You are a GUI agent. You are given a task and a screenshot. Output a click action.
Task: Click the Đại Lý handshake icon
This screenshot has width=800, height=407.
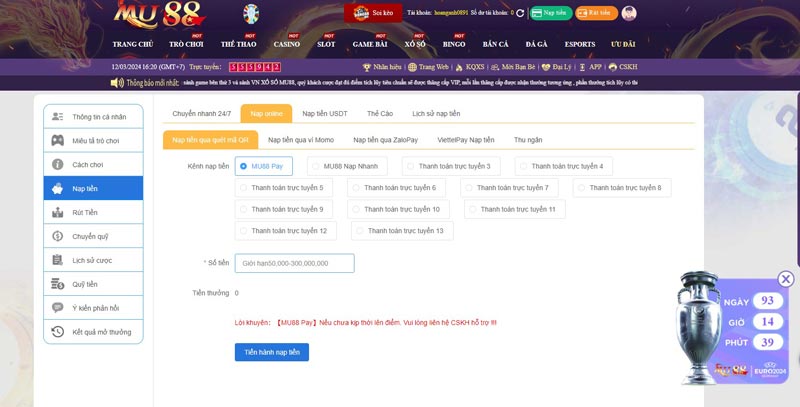(545, 67)
